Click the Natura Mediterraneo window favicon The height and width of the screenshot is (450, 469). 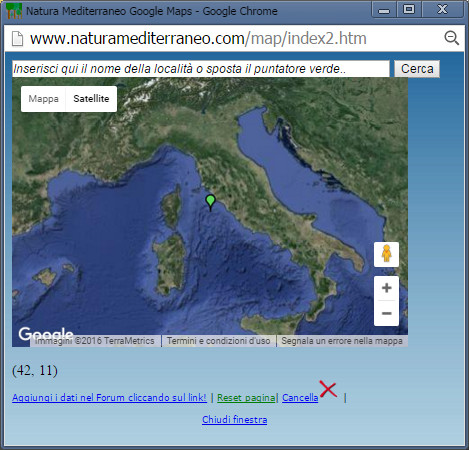[x=14, y=11]
